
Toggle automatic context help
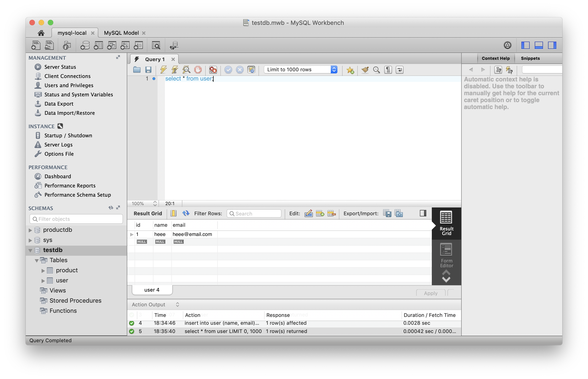click(509, 70)
